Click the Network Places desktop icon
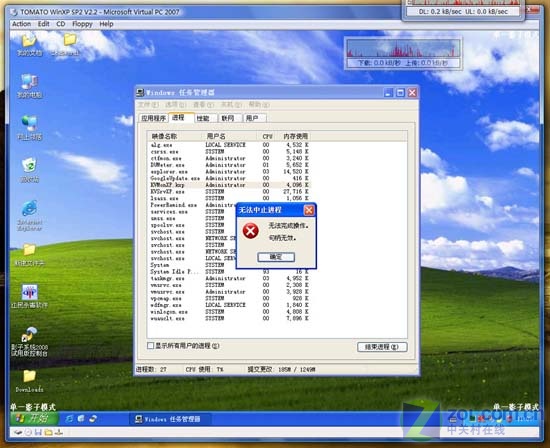 click(29, 128)
